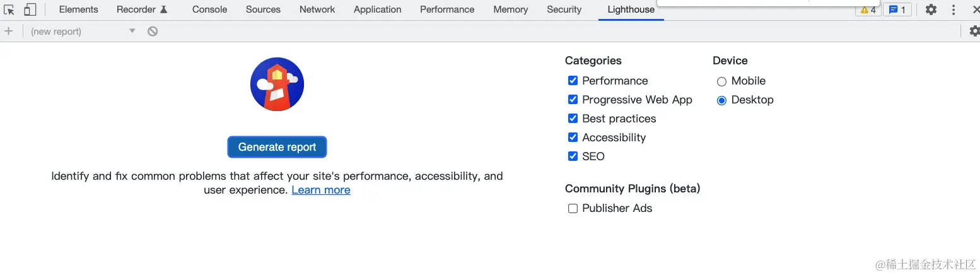Click the Device heading text

coord(730,61)
